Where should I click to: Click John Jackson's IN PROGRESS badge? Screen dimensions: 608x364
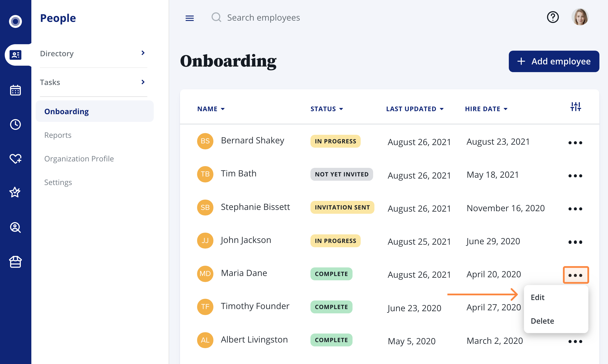tap(335, 241)
